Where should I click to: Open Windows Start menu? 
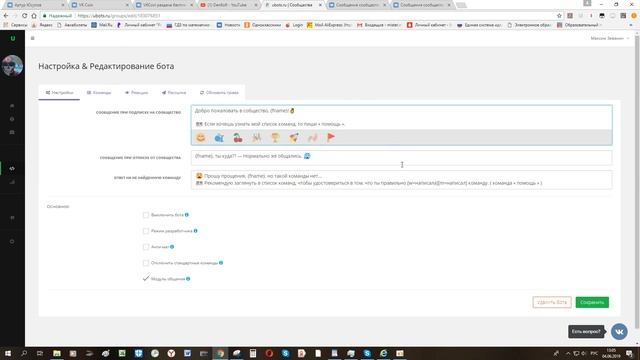click(x=8, y=353)
